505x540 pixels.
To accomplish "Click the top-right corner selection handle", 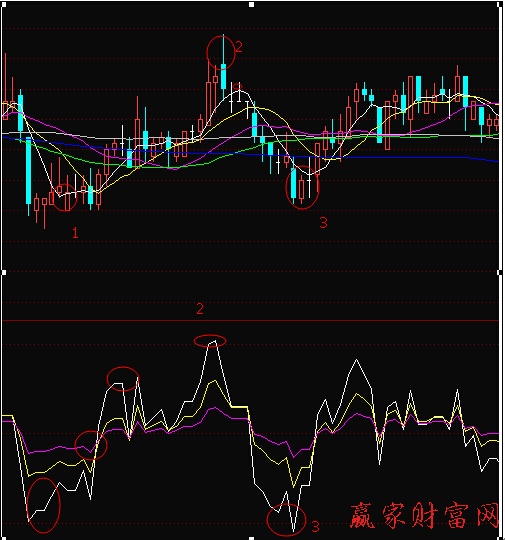I will 500,4.
